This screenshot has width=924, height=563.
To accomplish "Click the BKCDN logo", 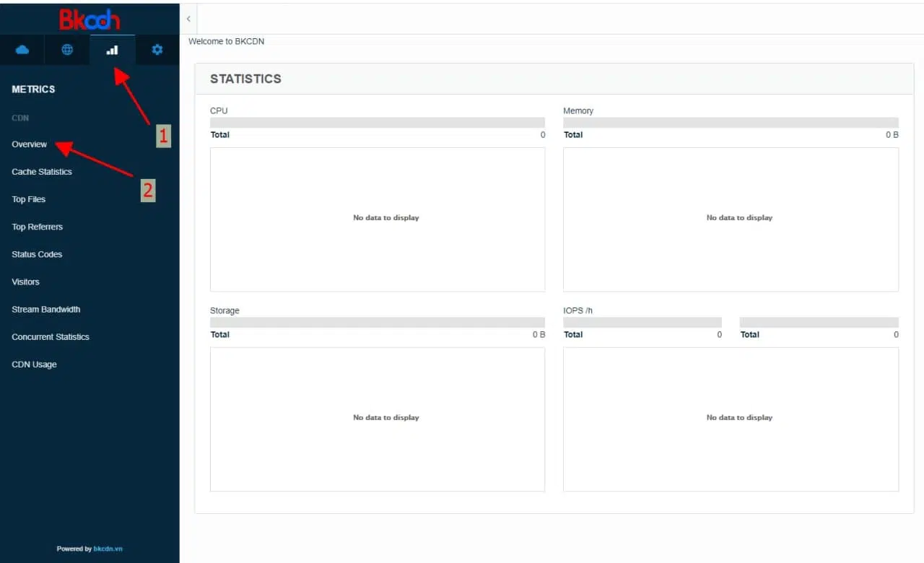I will tap(90, 19).
